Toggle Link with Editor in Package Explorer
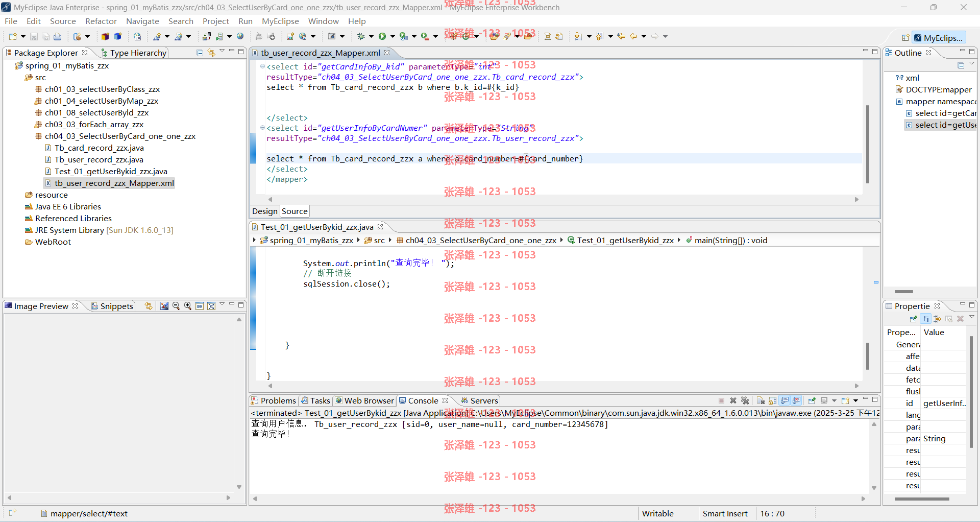The image size is (980, 522). coord(211,53)
